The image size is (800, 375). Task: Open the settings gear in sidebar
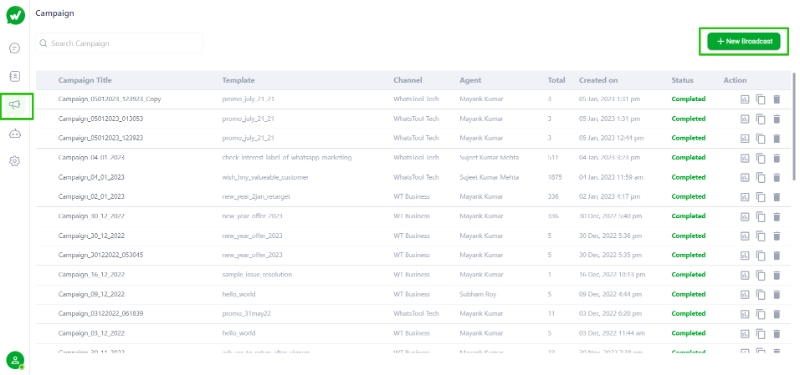coord(15,161)
